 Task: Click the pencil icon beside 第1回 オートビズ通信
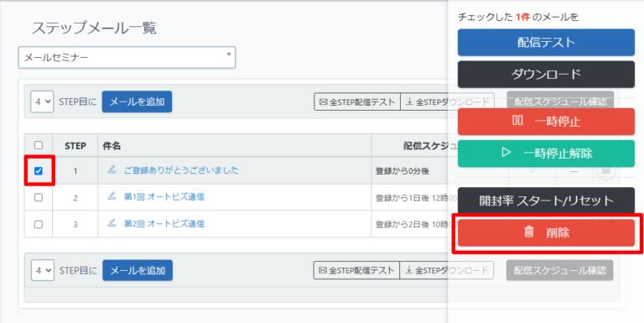(112, 196)
